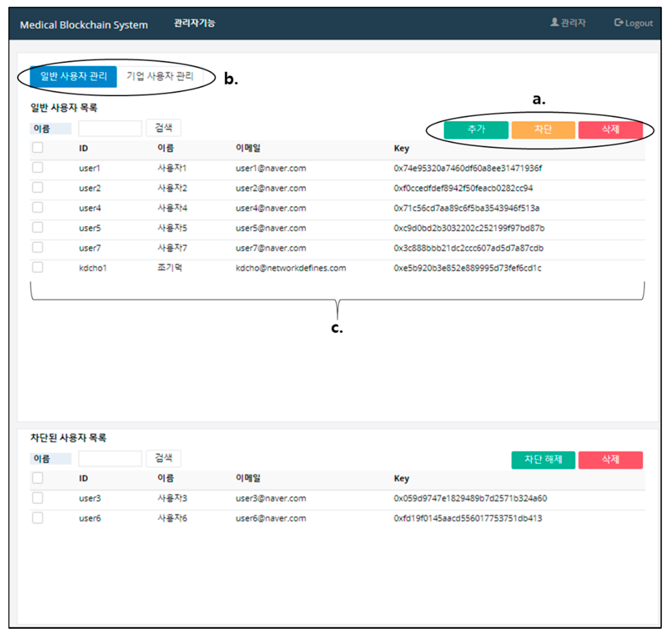Image resolution: width=672 pixels, height=640 pixels.
Task: Toggle select-all checkbox in 일반 사용자 목록 header
Action: tap(38, 148)
